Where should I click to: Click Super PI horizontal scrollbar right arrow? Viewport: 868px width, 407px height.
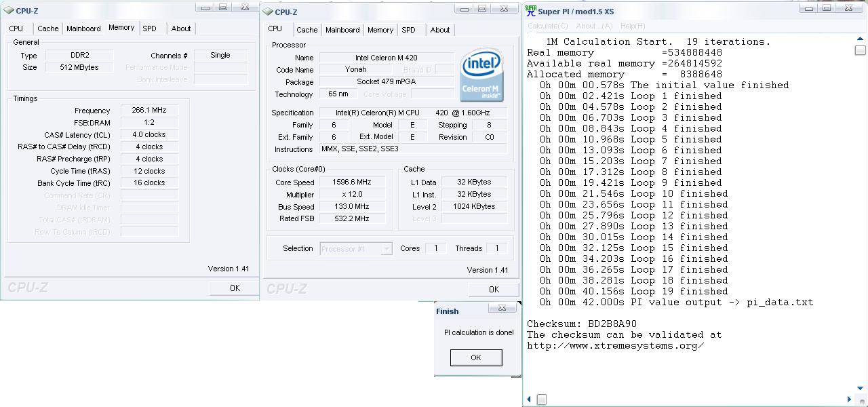[849, 400]
